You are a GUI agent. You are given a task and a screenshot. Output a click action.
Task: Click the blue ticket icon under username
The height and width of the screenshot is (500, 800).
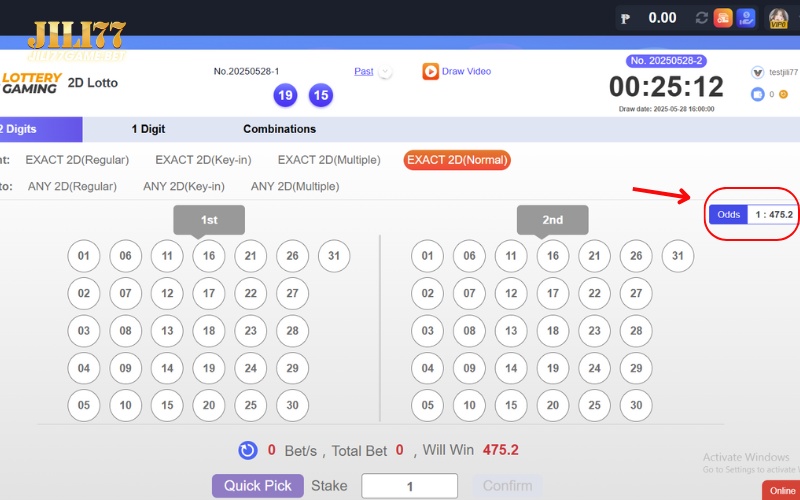[x=758, y=94]
